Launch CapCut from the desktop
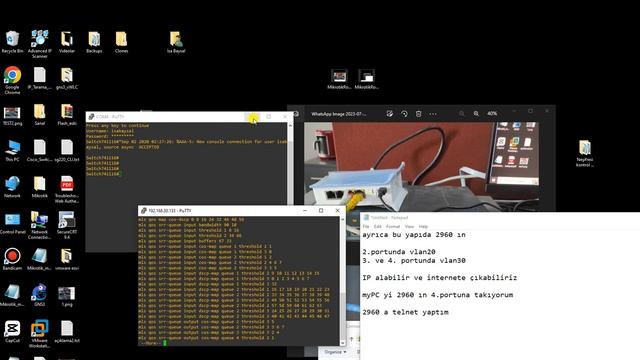Image resolution: width=640 pixels, height=360 pixels. 12,331
